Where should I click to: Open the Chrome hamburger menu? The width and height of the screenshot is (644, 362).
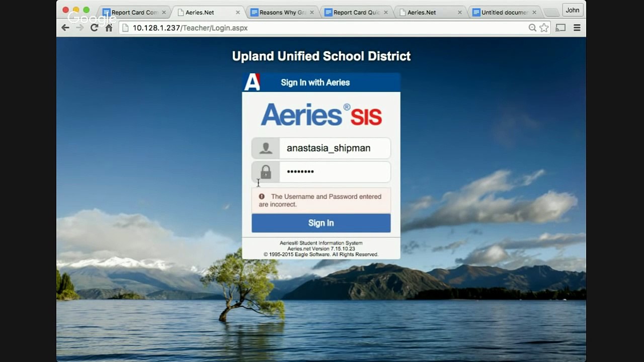(x=577, y=28)
